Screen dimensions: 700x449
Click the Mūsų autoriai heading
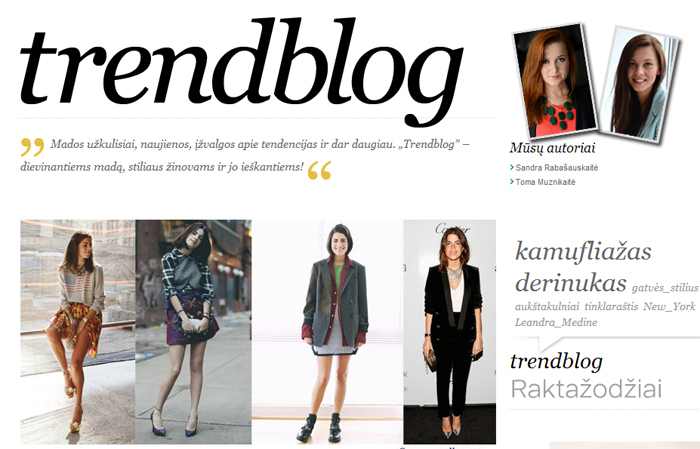552,148
